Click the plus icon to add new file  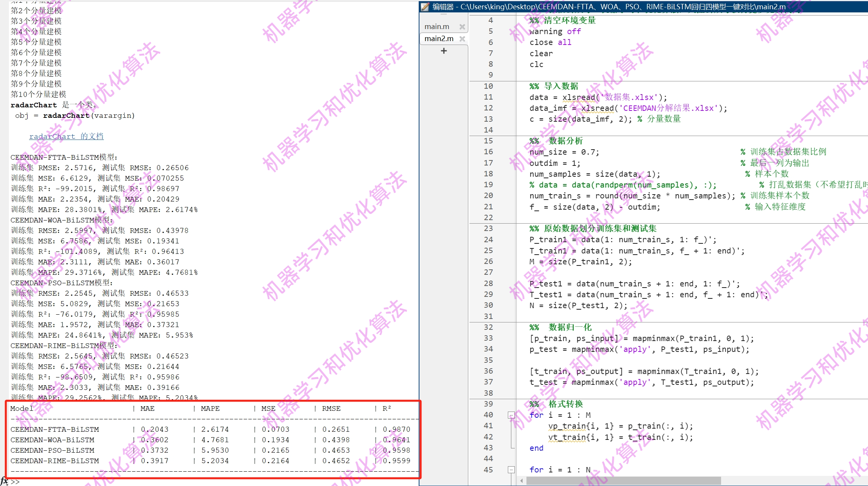pos(444,51)
